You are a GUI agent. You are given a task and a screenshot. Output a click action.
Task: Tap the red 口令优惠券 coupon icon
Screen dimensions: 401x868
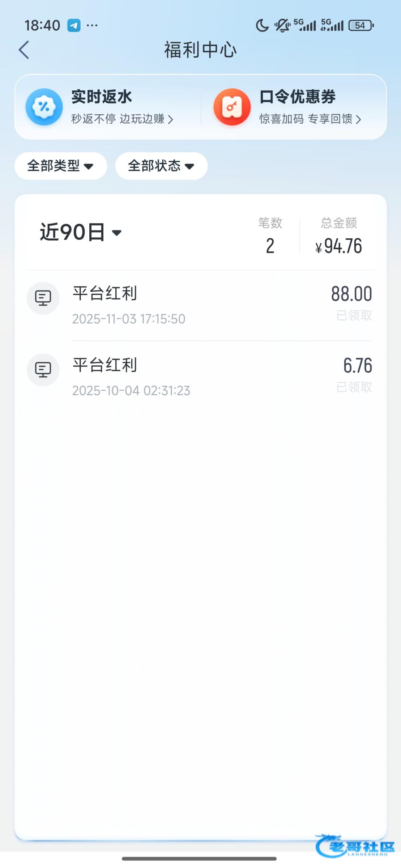(232, 107)
